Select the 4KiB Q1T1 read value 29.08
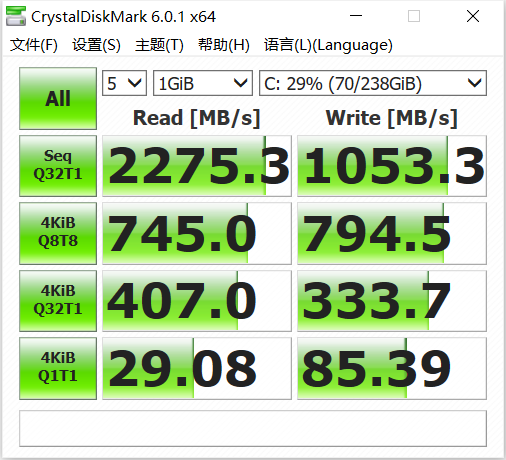The image size is (506, 460). (x=197, y=368)
